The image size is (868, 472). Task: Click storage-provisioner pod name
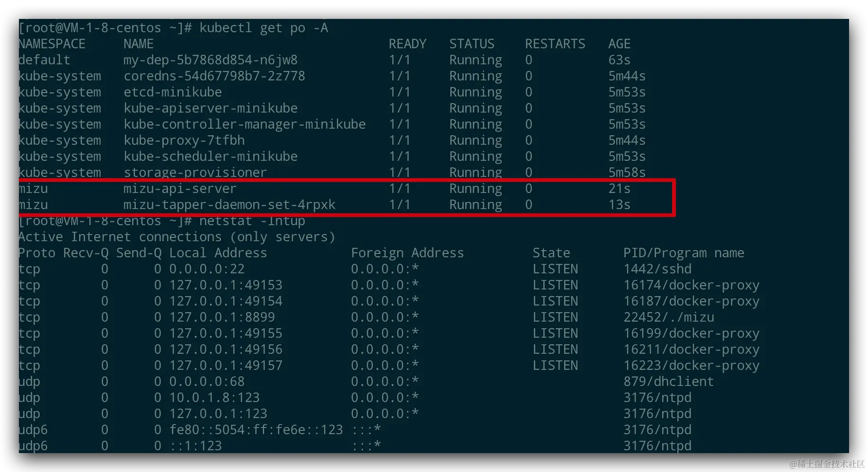[x=195, y=173]
